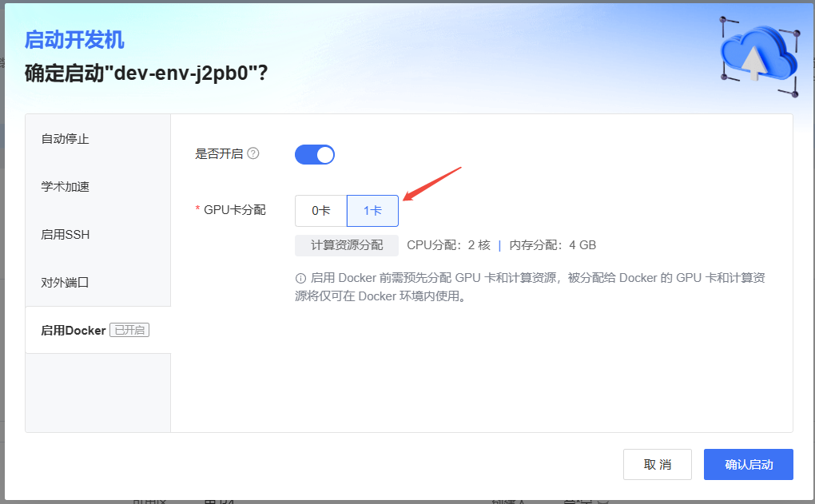Click the info icon before the Docker note
The height and width of the screenshot is (504, 815).
(x=300, y=279)
